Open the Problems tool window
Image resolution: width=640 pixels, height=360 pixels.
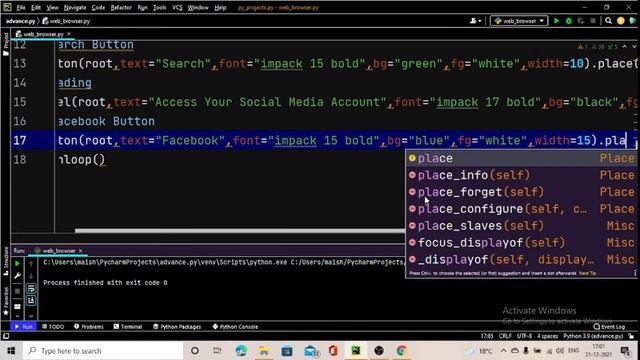point(89,327)
